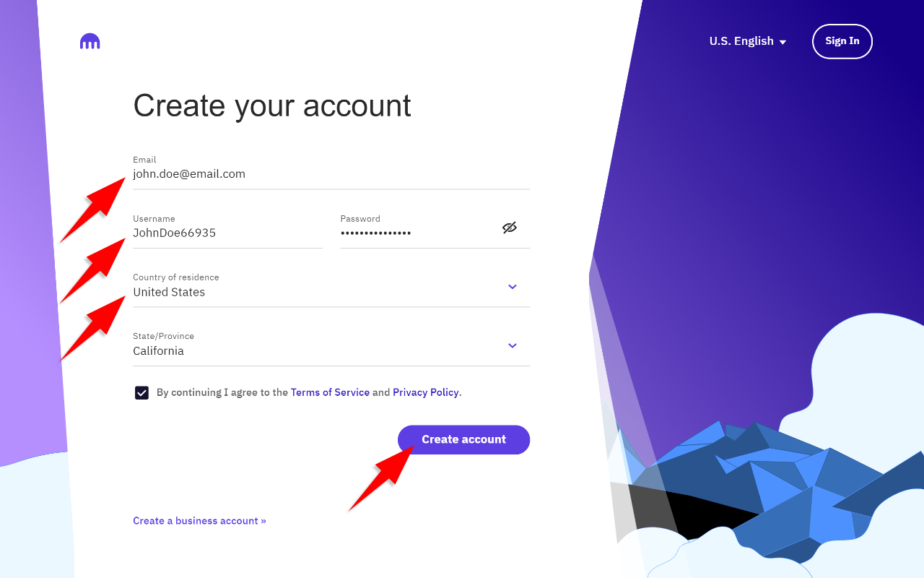Open the Terms of Service link
The width and height of the screenshot is (924, 578).
(x=330, y=392)
